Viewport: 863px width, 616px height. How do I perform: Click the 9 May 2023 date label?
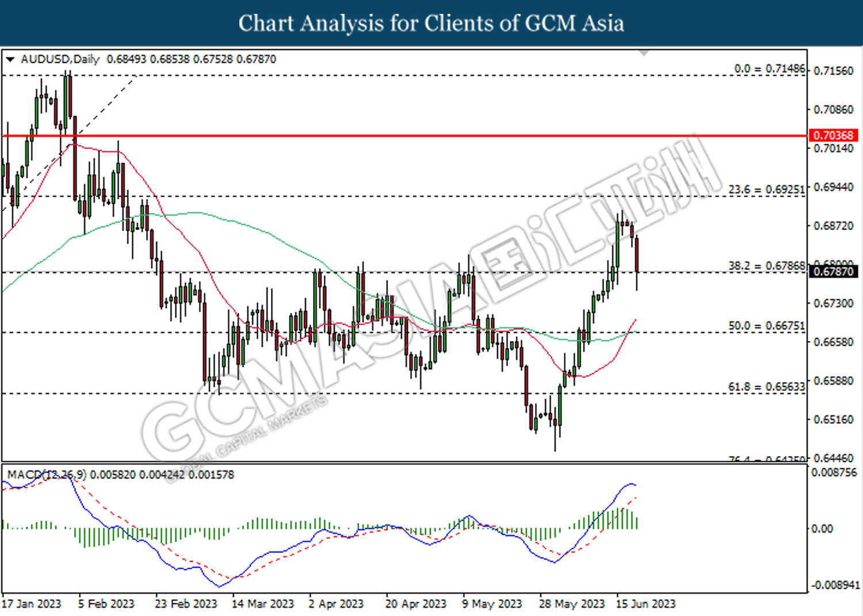[x=492, y=604]
